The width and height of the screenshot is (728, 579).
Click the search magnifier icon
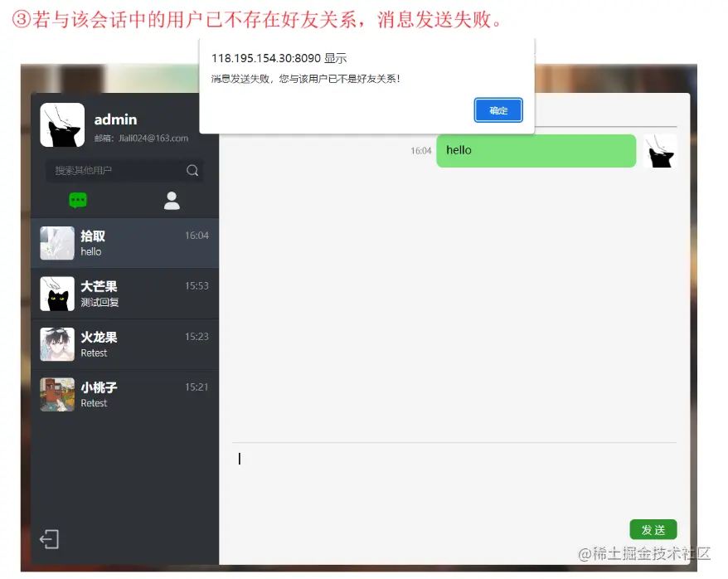[192, 170]
